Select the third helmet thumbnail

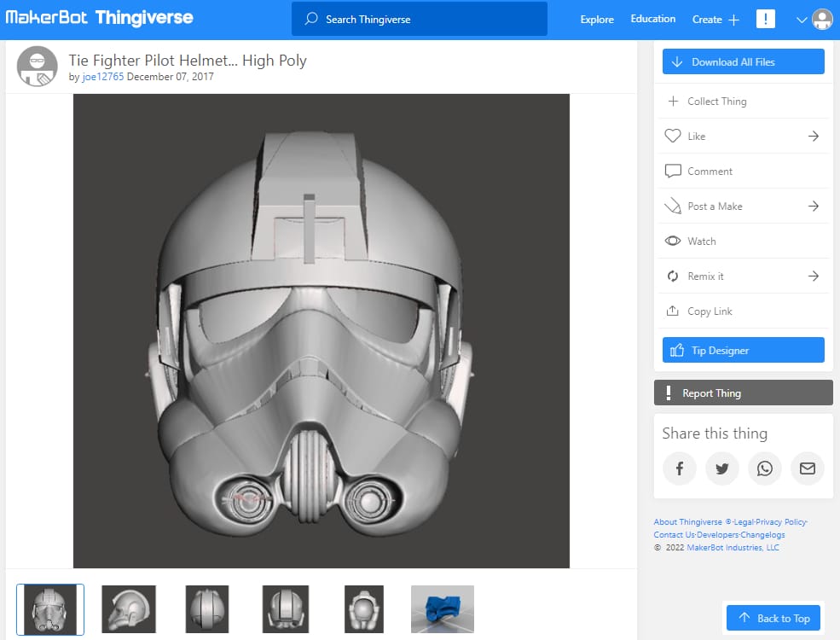pyautogui.click(x=206, y=609)
